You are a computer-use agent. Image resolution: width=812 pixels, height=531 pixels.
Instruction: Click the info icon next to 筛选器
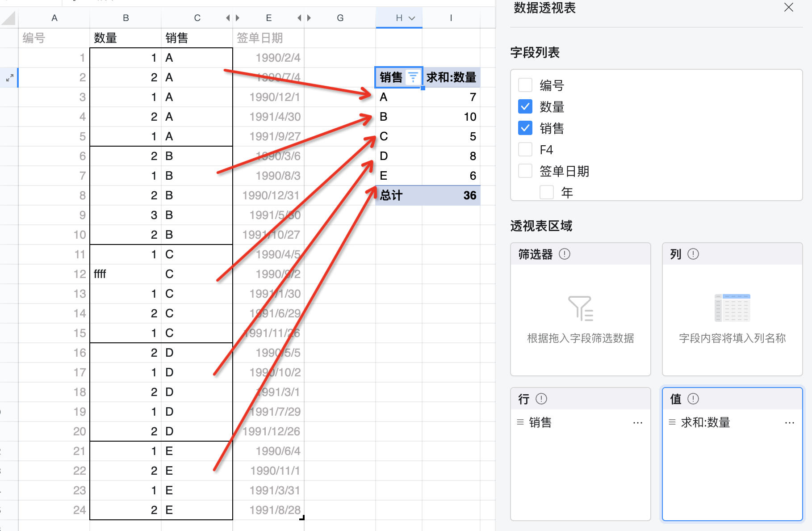(x=565, y=254)
